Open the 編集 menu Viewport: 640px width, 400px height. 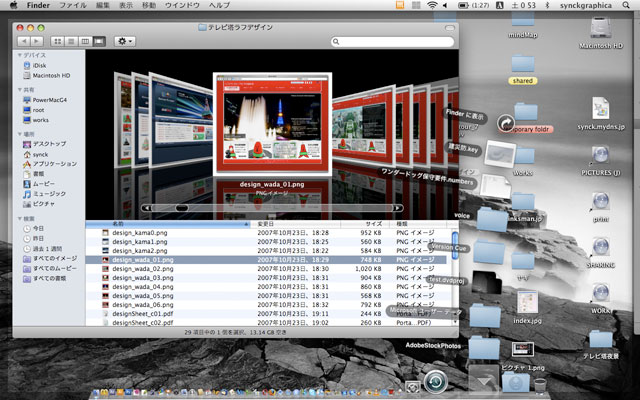(102, 5)
